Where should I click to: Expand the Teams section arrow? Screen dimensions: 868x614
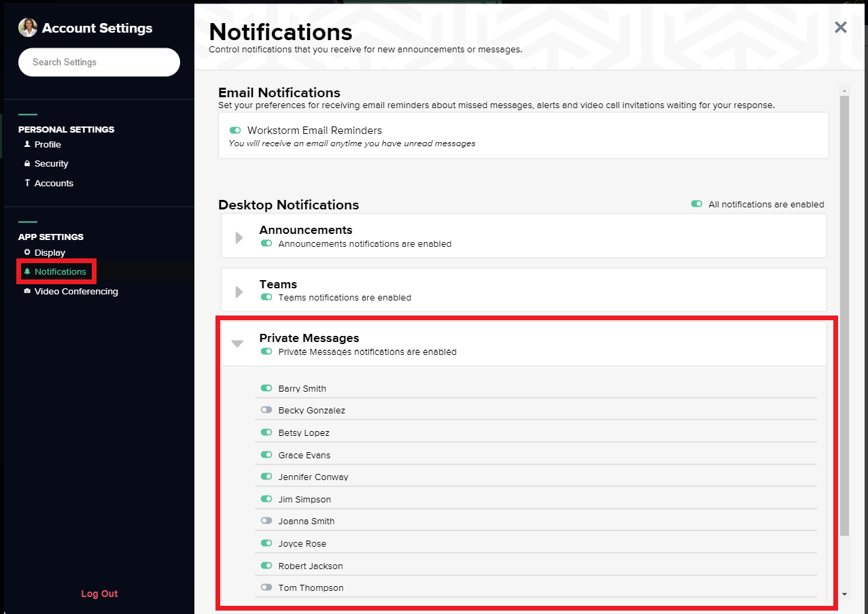coord(239,292)
